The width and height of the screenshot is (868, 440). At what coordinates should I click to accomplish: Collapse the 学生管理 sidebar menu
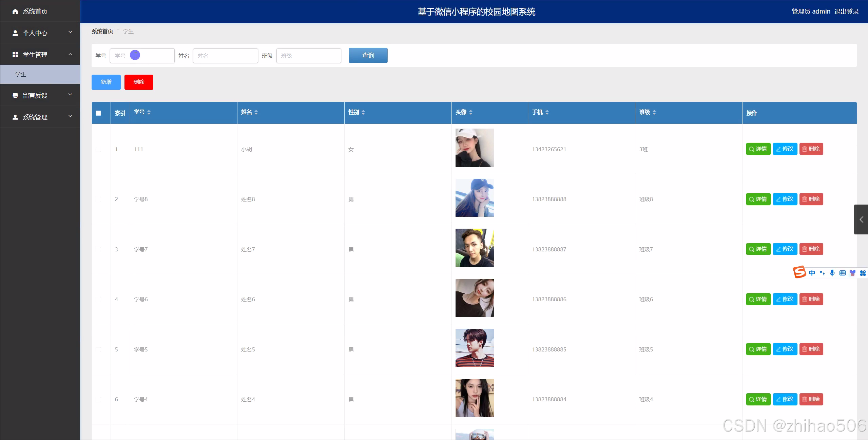pos(40,55)
